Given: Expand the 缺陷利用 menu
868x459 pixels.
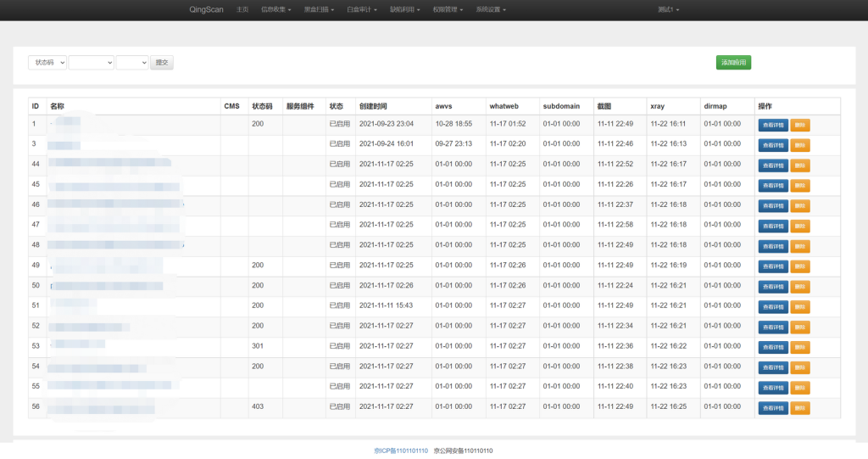Looking at the screenshot, I should (405, 9).
